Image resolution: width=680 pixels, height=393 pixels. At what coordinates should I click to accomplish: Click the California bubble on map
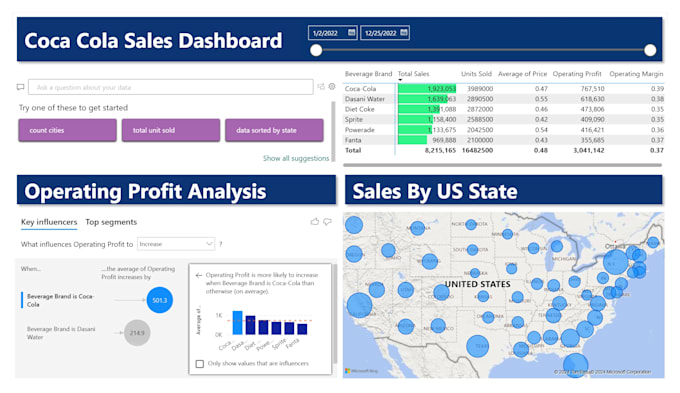360,305
